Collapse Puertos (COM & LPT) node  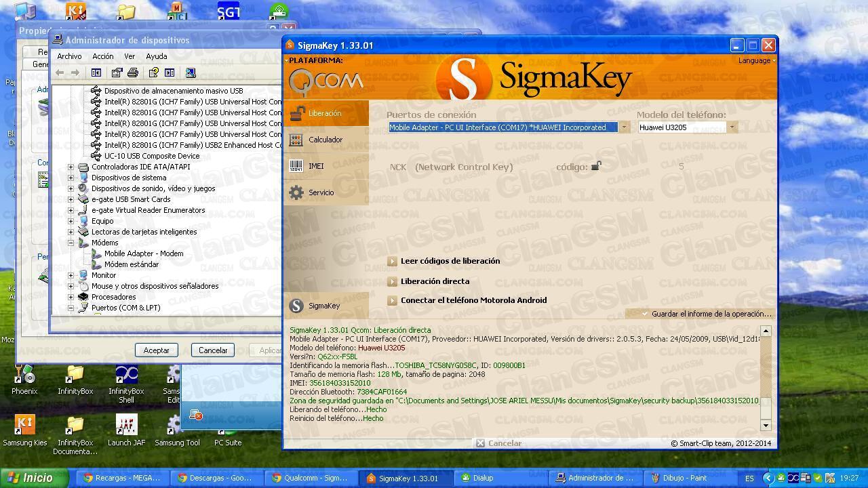tap(71, 308)
